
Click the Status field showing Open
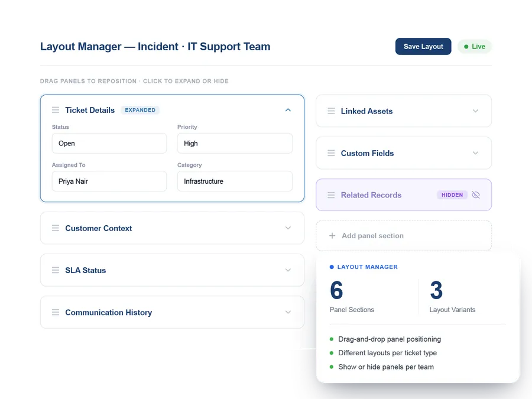coord(109,143)
